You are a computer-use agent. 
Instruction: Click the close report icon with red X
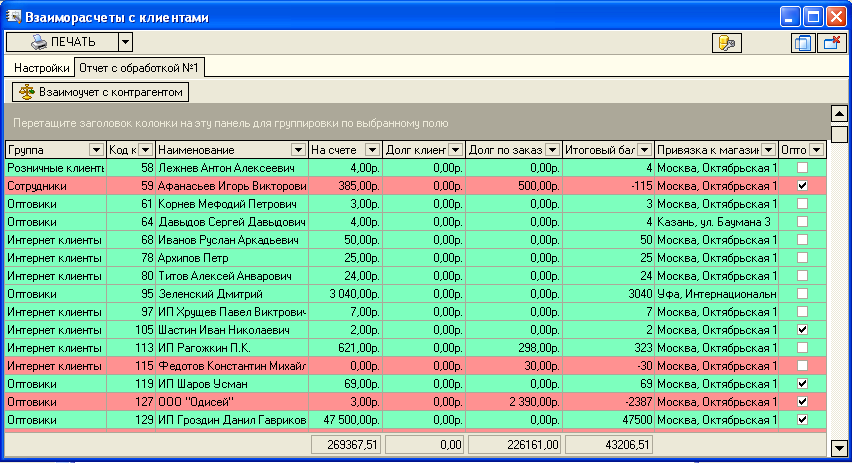tap(832, 43)
